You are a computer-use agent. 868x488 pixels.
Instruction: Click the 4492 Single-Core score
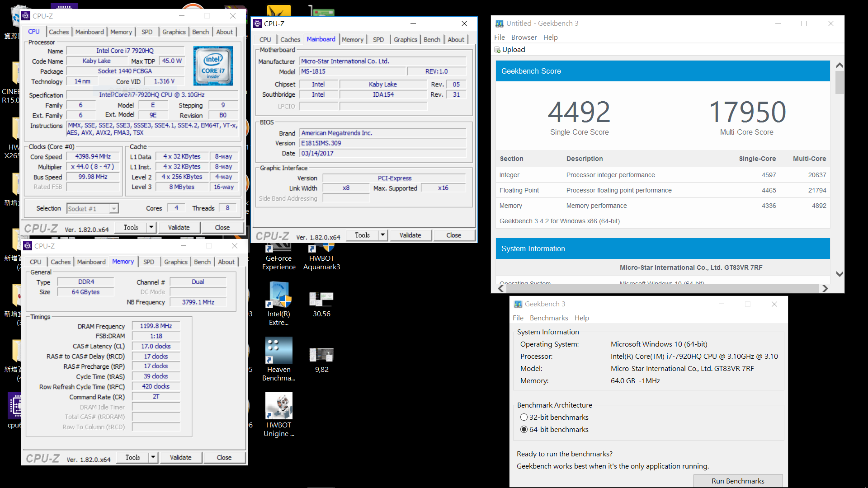pyautogui.click(x=579, y=112)
